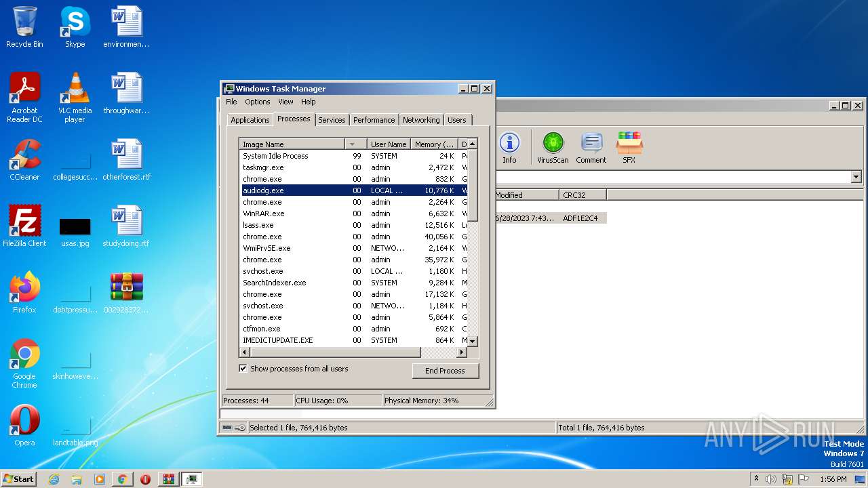The image size is (868, 488).
Task: Click the horizontal scroll right arrow
Action: 462,352
